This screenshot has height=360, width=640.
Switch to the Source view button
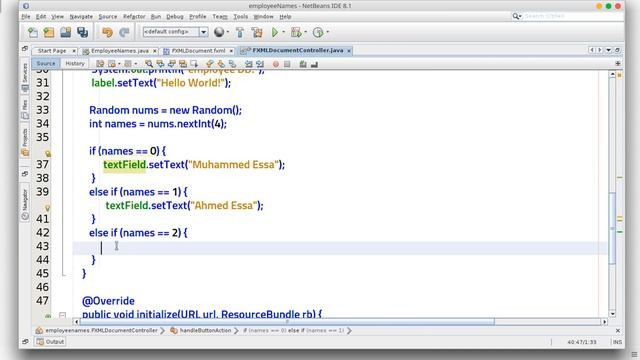click(46, 64)
